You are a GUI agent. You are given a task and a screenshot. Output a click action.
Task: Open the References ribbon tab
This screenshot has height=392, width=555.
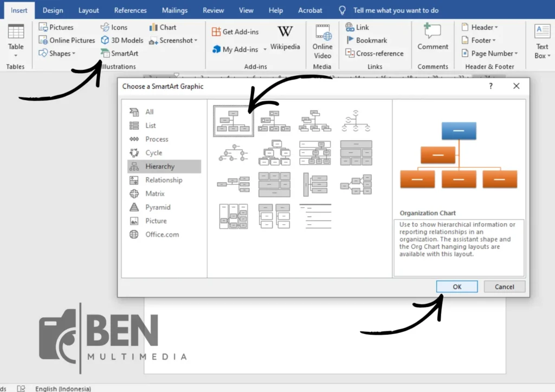[130, 10]
